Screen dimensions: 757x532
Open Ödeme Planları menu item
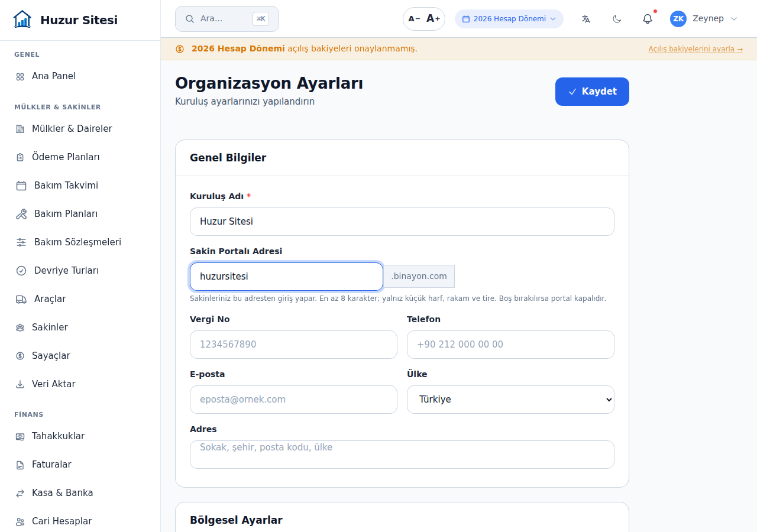(80, 157)
